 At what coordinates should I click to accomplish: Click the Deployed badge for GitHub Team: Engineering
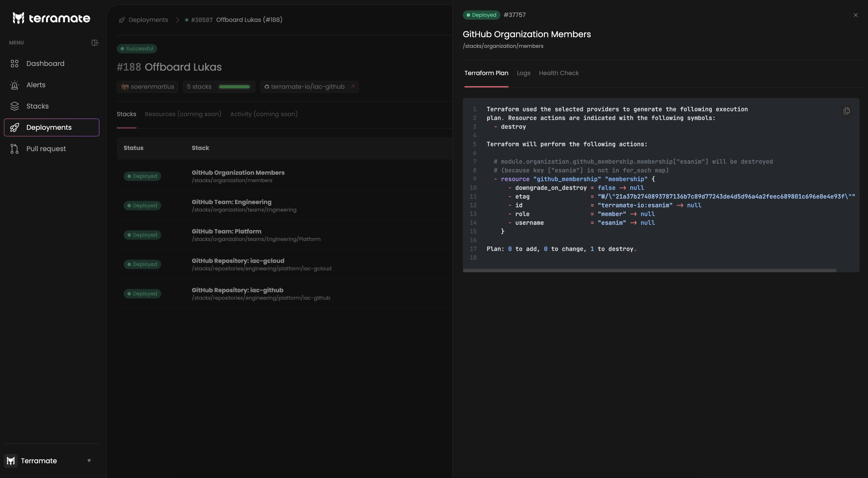[142, 205]
